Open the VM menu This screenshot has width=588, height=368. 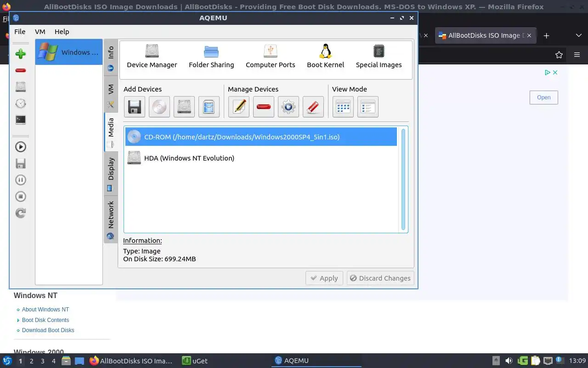click(40, 31)
